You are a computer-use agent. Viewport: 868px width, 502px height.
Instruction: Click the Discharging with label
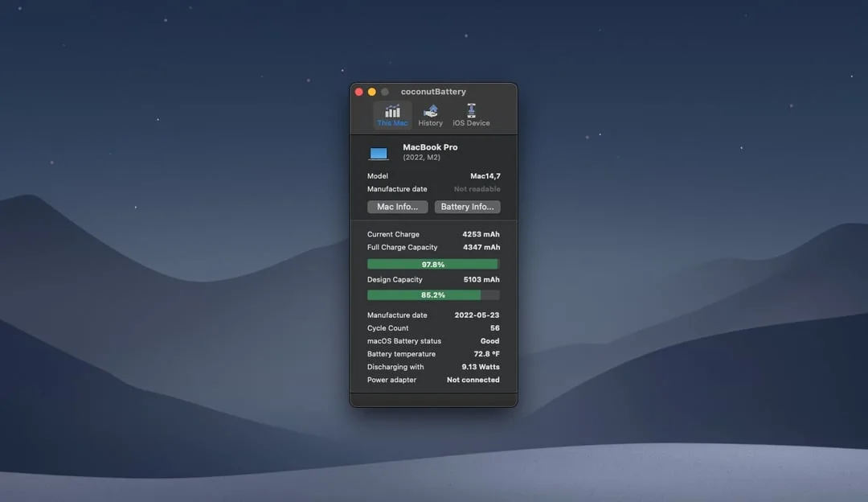(x=395, y=367)
